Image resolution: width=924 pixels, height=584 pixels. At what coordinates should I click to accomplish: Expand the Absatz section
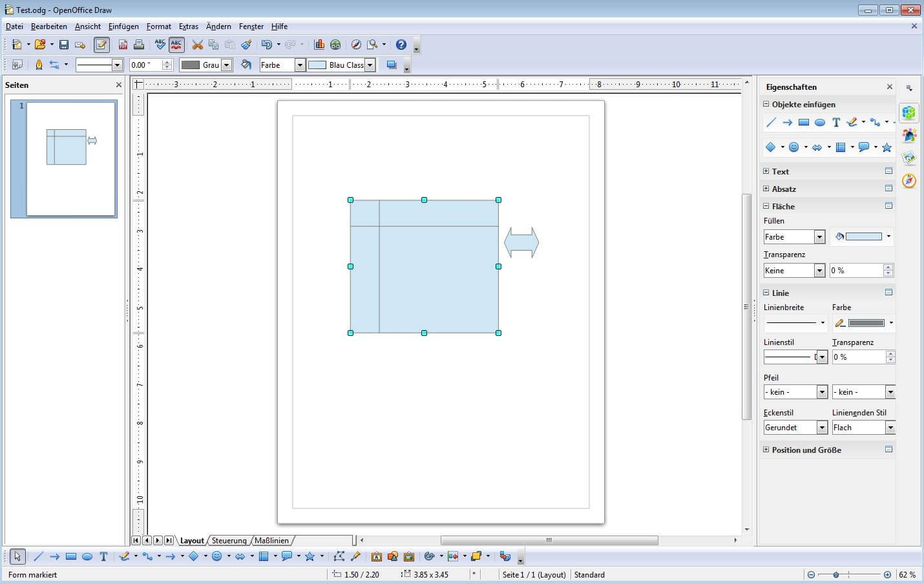(x=766, y=189)
